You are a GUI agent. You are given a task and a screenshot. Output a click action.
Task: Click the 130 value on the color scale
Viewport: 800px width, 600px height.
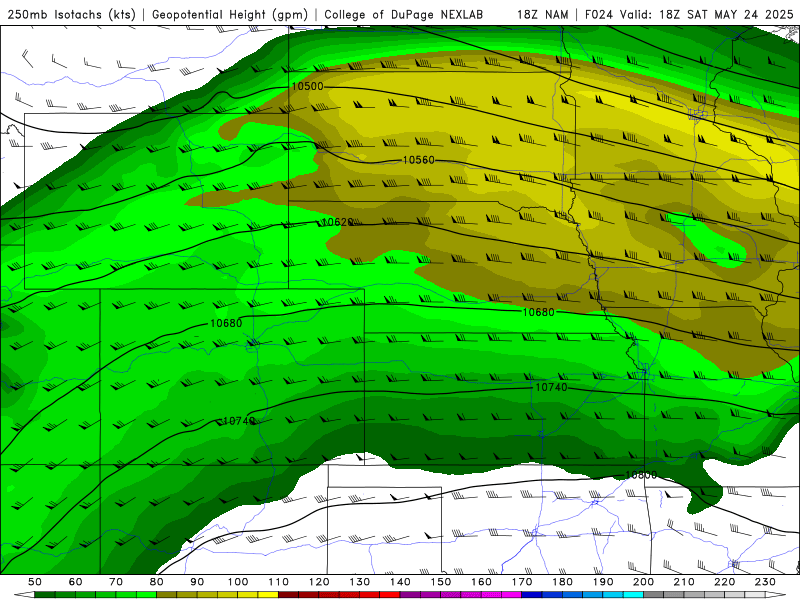tap(360, 582)
